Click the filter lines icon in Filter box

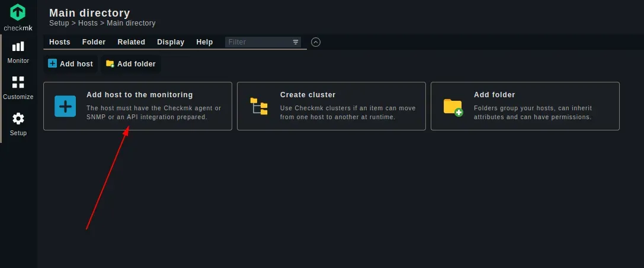tap(295, 42)
